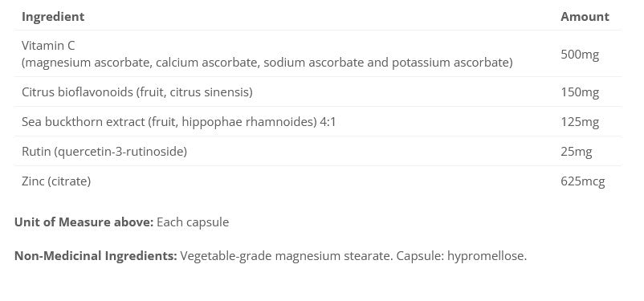644x301 pixels.
Task: Select the 25mg amount value
Action: click(577, 152)
